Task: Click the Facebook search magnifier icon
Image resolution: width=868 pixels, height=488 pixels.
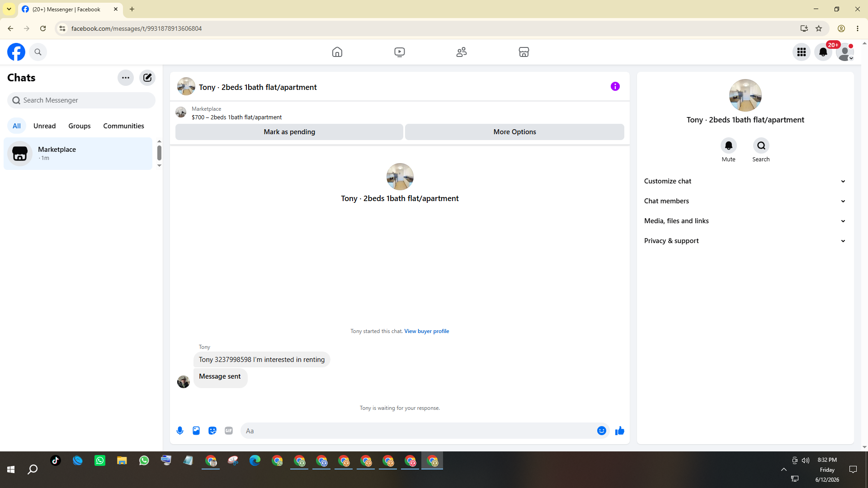Action: tap(38, 52)
